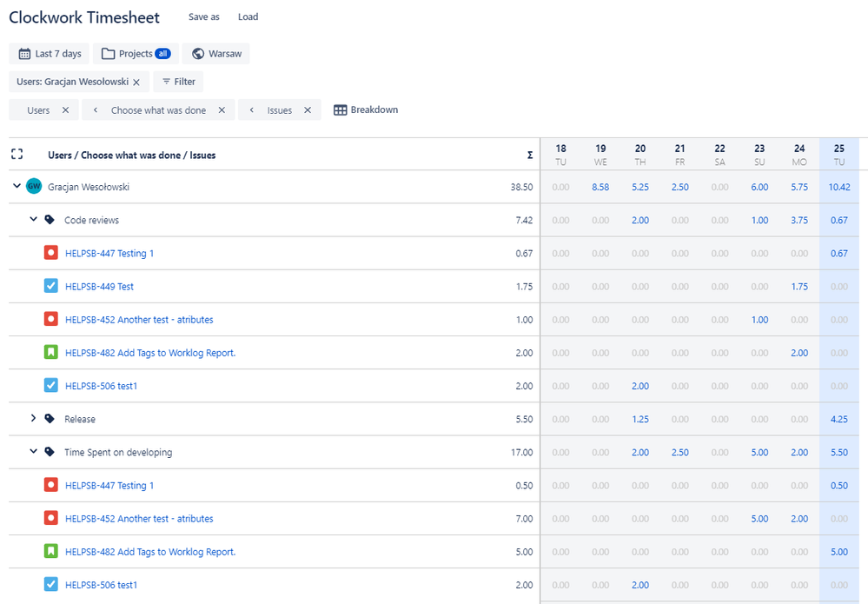Collapse the Time Spent on developing group
The image size is (868, 604).
click(x=33, y=451)
